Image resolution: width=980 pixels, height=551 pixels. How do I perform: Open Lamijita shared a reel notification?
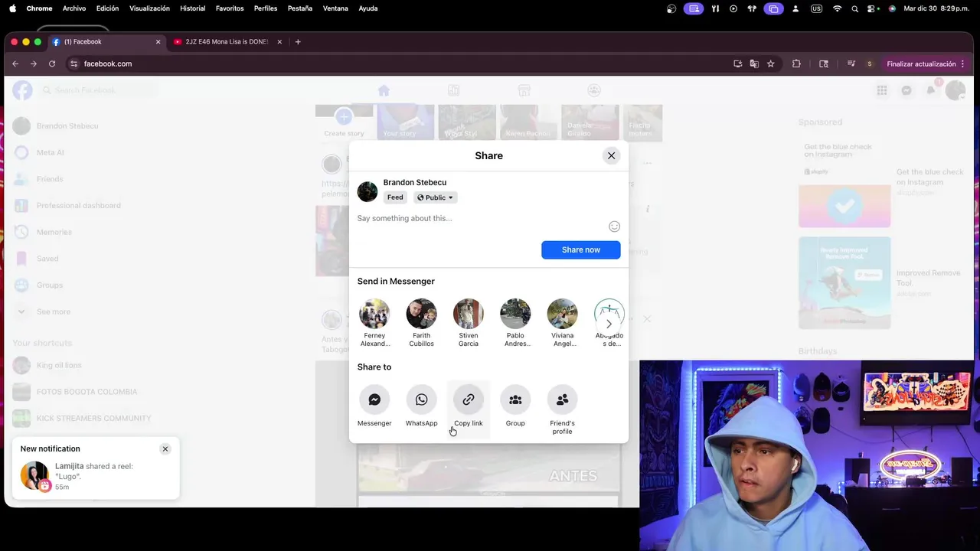[x=96, y=475]
